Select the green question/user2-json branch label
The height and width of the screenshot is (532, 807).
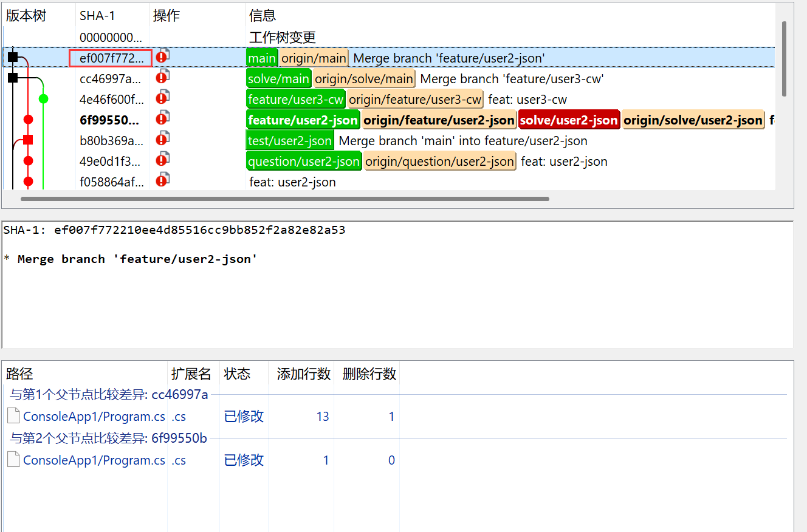coord(304,162)
